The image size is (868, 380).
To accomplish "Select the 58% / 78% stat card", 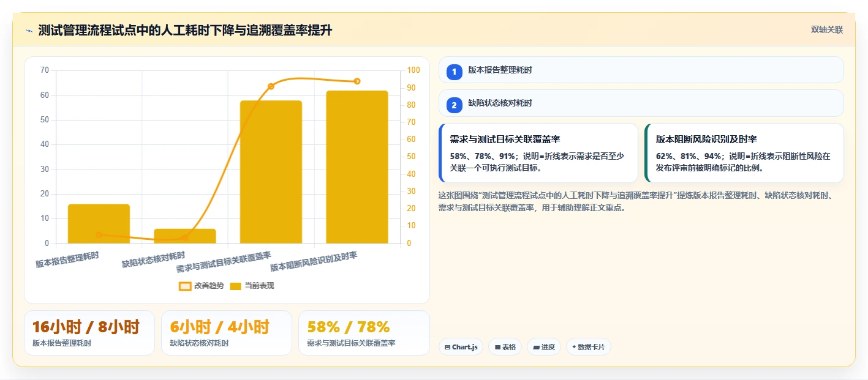I will click(x=364, y=333).
